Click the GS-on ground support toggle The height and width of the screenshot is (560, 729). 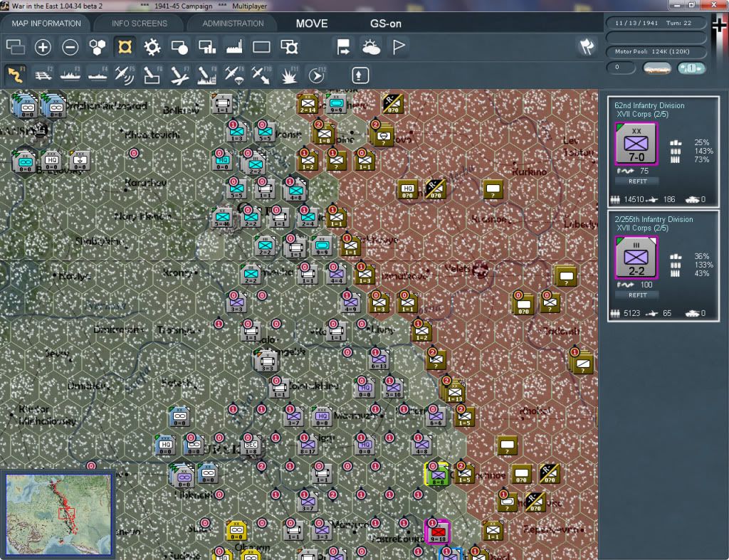point(385,23)
